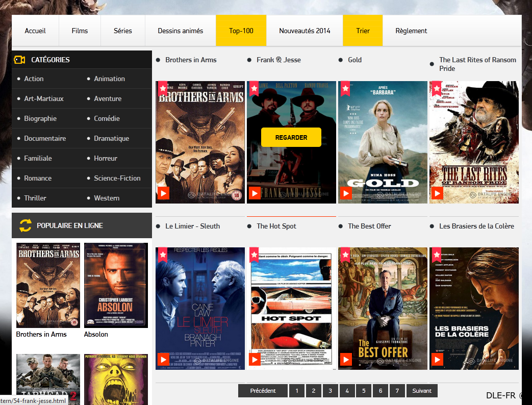Select the Comédie category
The image size is (532, 405).
(107, 118)
